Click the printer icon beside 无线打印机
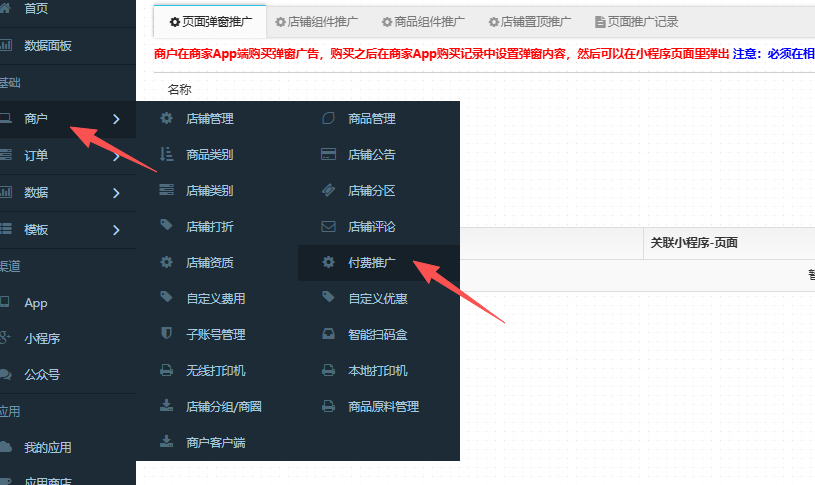 coord(166,370)
